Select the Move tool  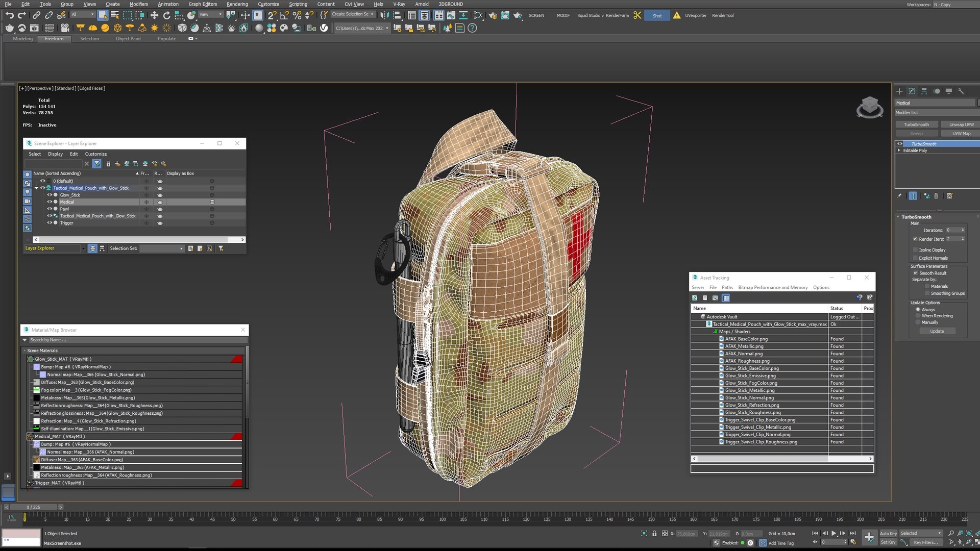154,15
